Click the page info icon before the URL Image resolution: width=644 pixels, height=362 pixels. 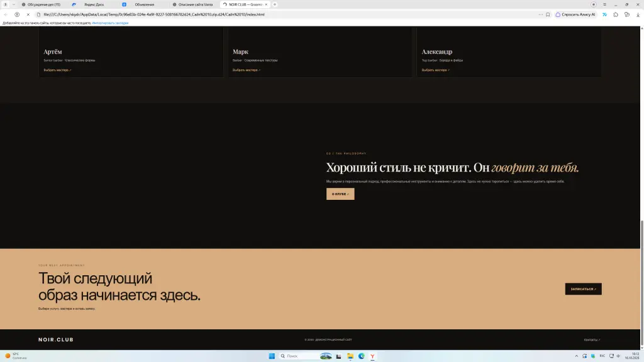pos(38,14)
